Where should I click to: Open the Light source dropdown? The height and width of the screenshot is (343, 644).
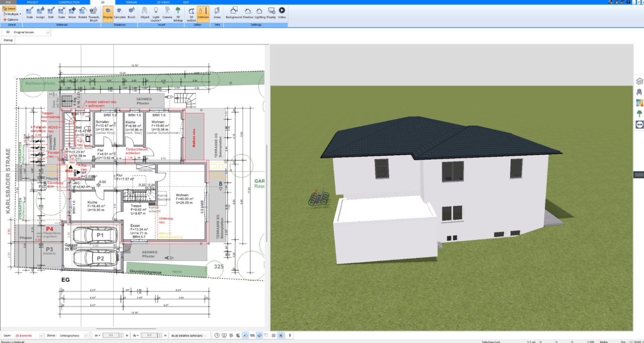pyautogui.click(x=156, y=14)
